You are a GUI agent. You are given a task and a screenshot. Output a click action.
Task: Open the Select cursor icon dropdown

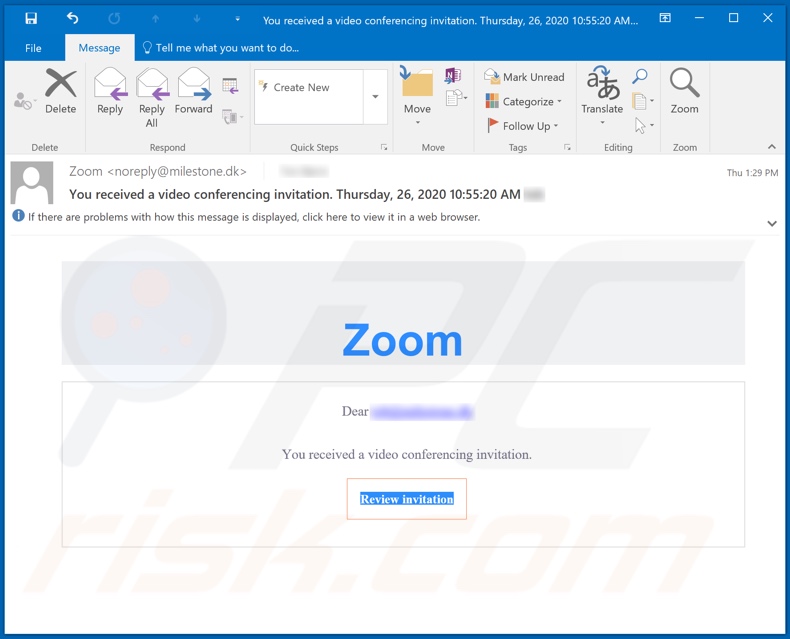tap(643, 125)
